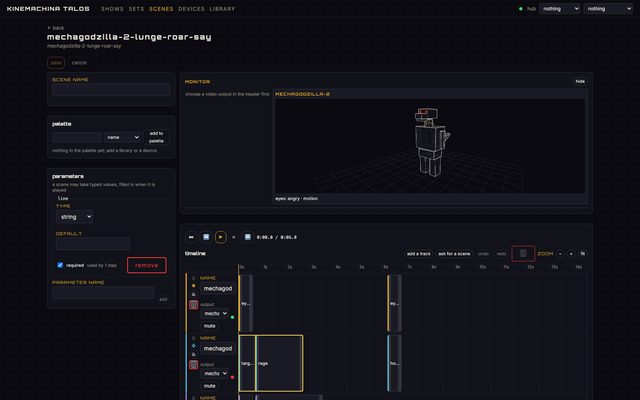Click the 14s mark on timeline ruler
640x400 pixels.
(579, 267)
